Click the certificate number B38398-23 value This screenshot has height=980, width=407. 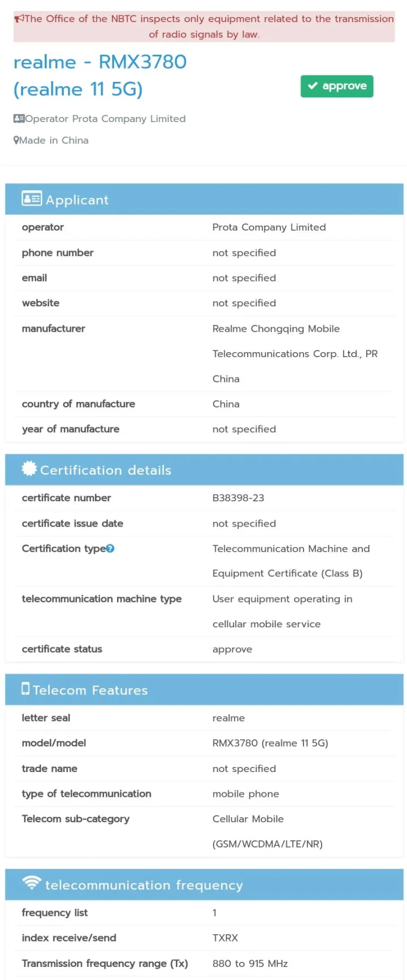tap(237, 498)
